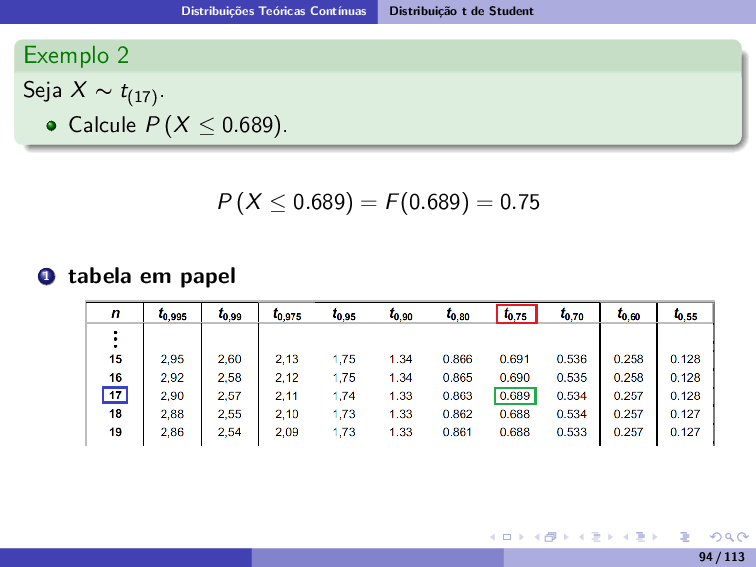This screenshot has width=756, height=567.
Task: Click column header t0,995
Action: click(173, 314)
